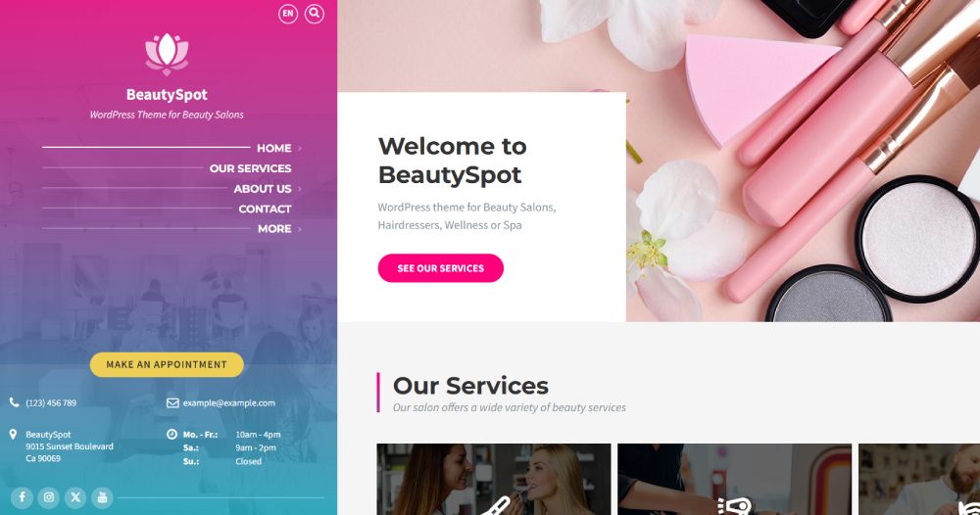Click the email envelope icon

(172, 402)
